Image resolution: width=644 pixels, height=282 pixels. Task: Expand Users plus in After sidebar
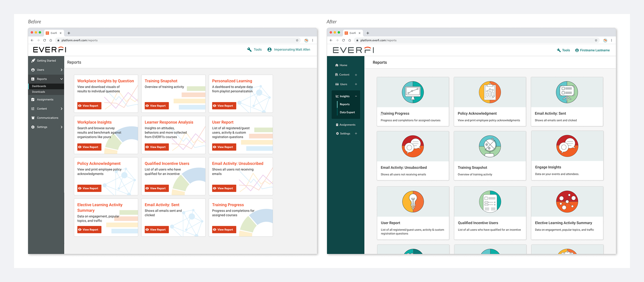(356, 84)
